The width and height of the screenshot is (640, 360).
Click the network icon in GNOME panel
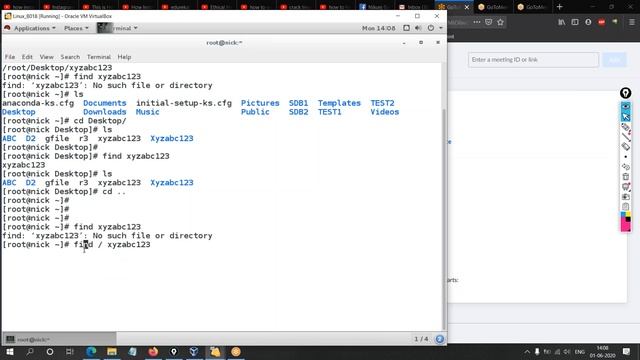(407, 28)
